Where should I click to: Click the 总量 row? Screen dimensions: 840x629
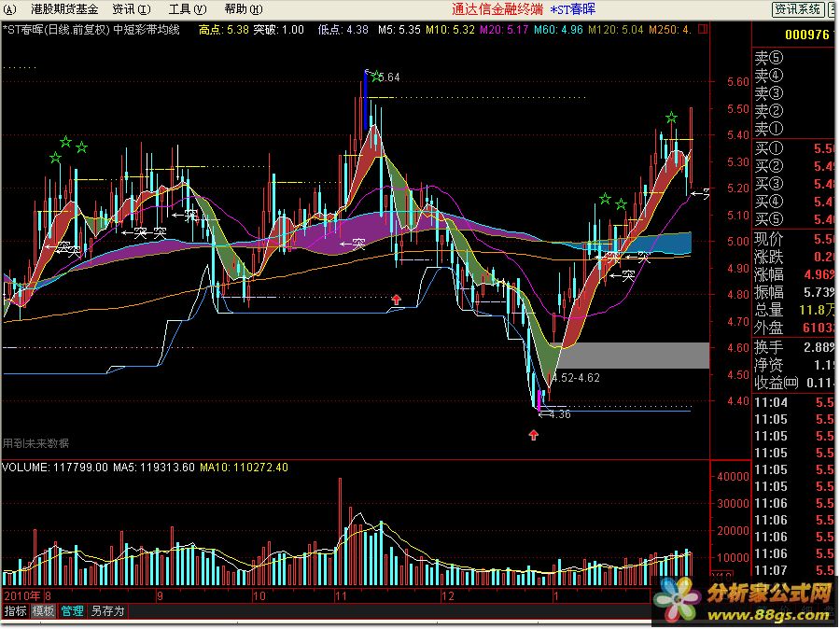click(x=794, y=310)
